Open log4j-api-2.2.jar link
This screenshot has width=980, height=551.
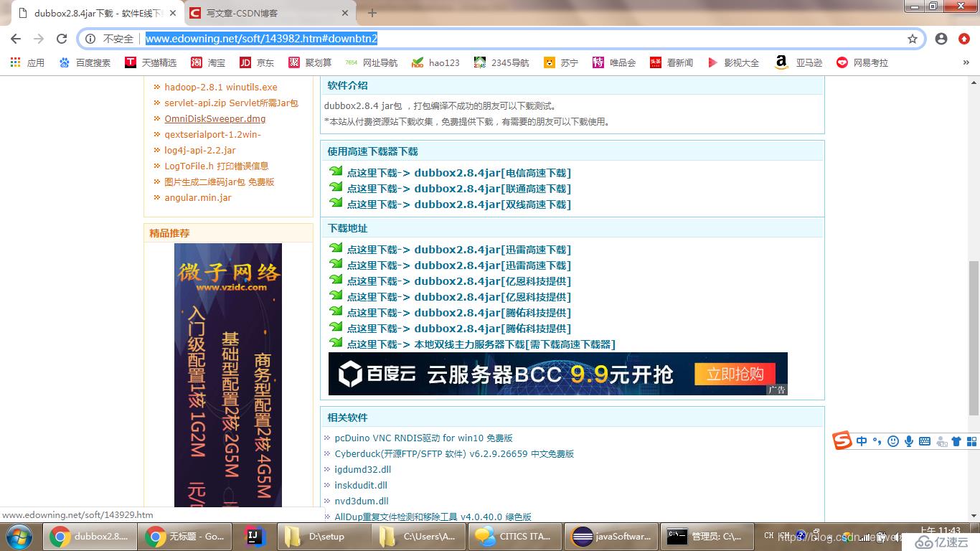(x=200, y=150)
